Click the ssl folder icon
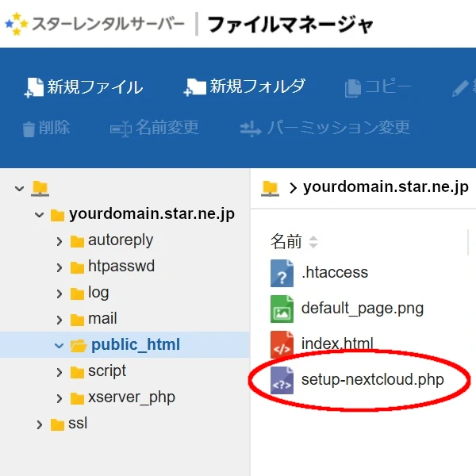The image size is (476, 476). click(x=57, y=424)
